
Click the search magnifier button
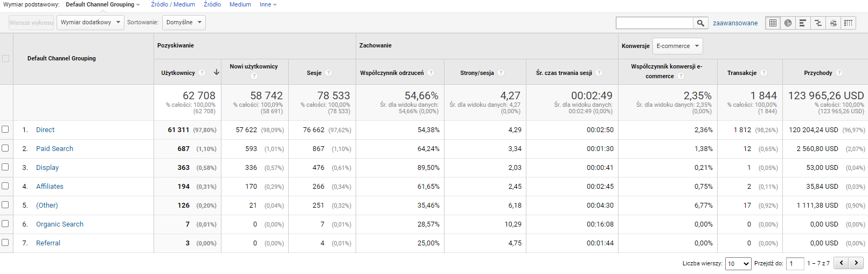(x=700, y=23)
